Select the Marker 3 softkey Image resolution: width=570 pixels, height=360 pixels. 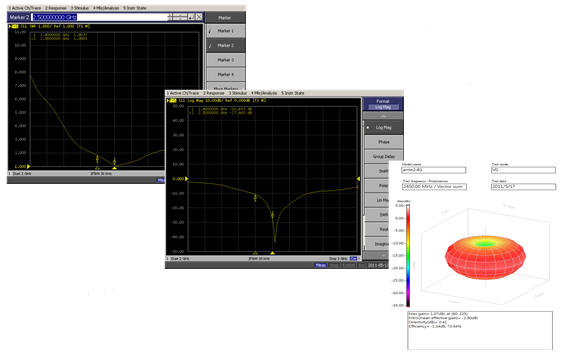pos(225,60)
